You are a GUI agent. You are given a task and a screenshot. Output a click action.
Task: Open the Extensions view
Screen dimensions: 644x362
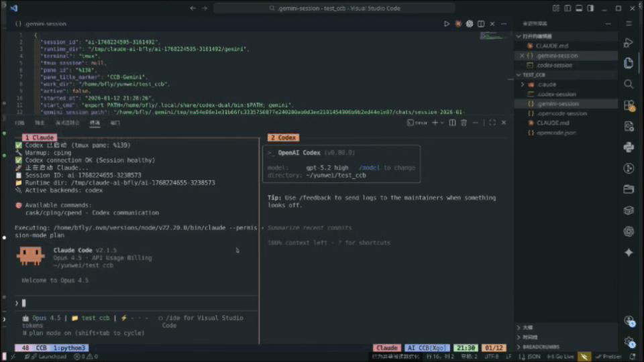[x=629, y=105]
